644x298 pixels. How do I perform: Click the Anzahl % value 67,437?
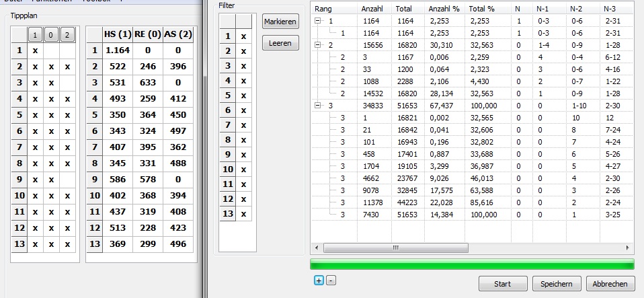tap(441, 106)
